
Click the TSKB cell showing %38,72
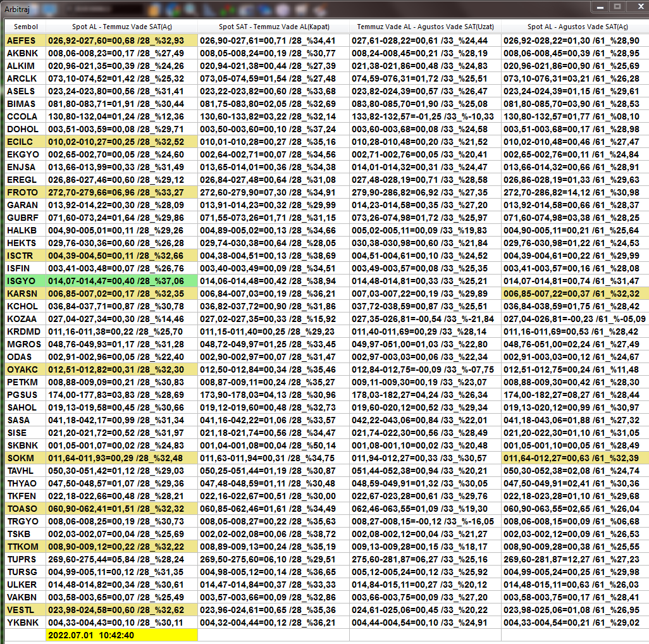click(274, 534)
